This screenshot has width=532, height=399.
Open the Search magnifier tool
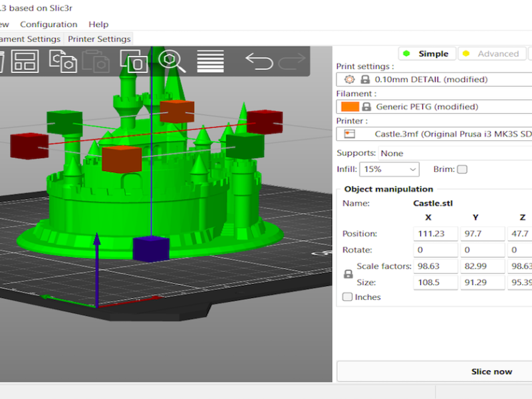click(173, 62)
